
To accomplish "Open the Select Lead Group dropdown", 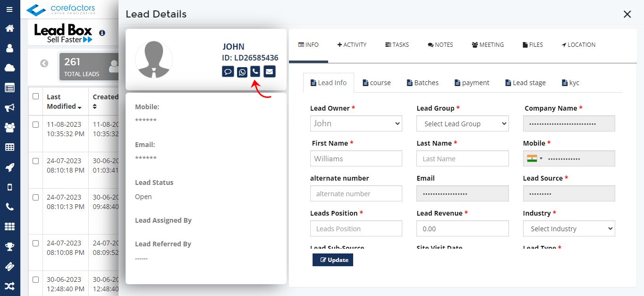I will click(x=463, y=123).
